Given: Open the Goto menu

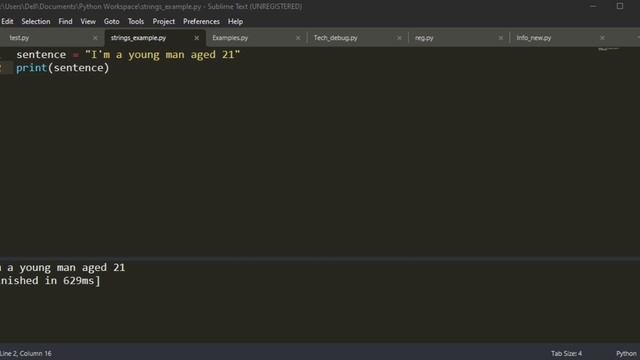Looking at the screenshot, I should (x=111, y=21).
